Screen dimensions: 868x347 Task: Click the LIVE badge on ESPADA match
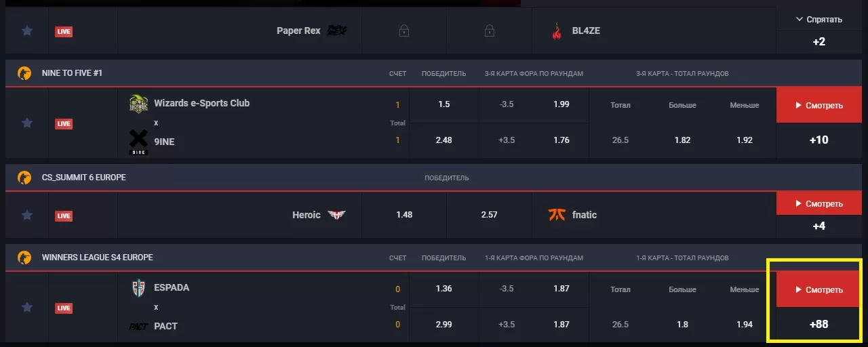[64, 308]
